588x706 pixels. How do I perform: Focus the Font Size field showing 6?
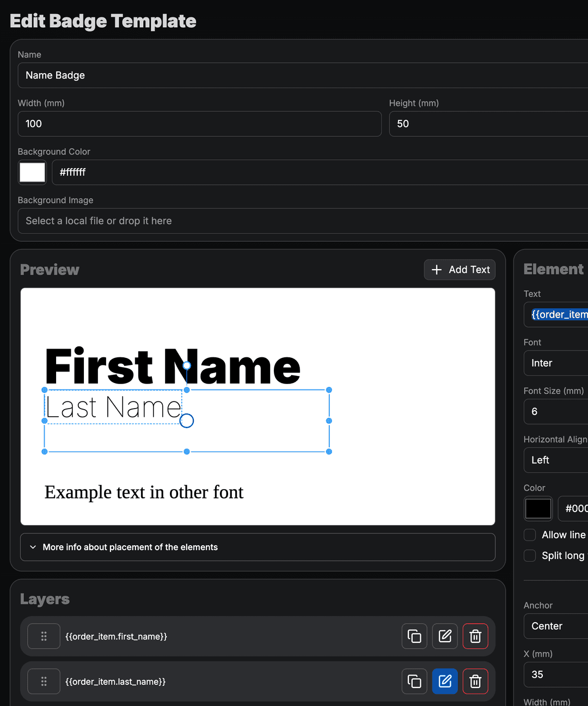point(556,412)
